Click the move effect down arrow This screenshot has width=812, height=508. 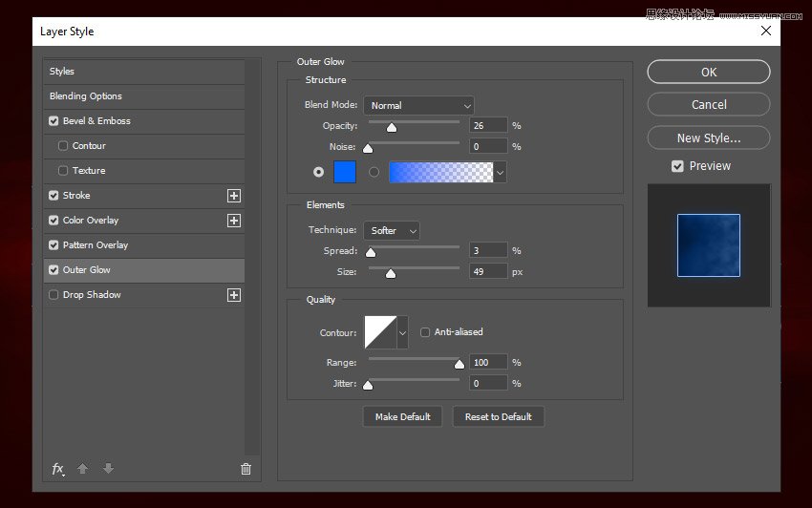(x=108, y=469)
